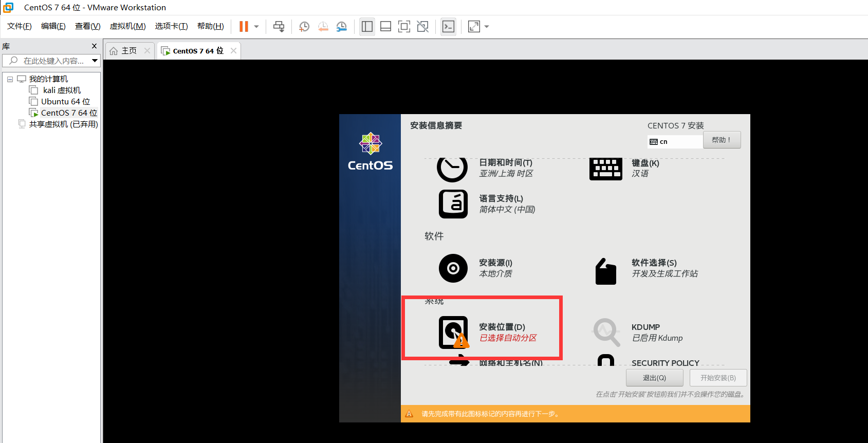Image resolution: width=868 pixels, height=443 pixels.
Task: Switch to full screen mode
Action: [x=404, y=27]
